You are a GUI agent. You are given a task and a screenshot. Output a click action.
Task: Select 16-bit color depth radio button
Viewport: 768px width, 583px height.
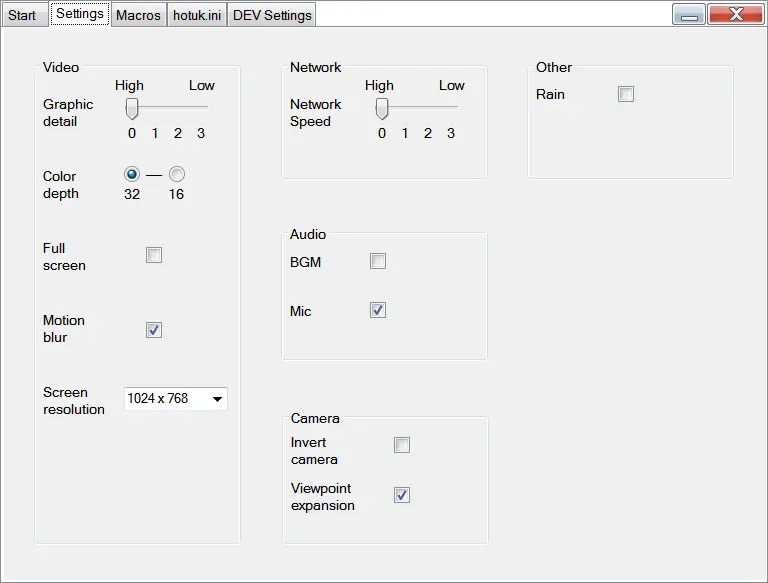[177, 174]
